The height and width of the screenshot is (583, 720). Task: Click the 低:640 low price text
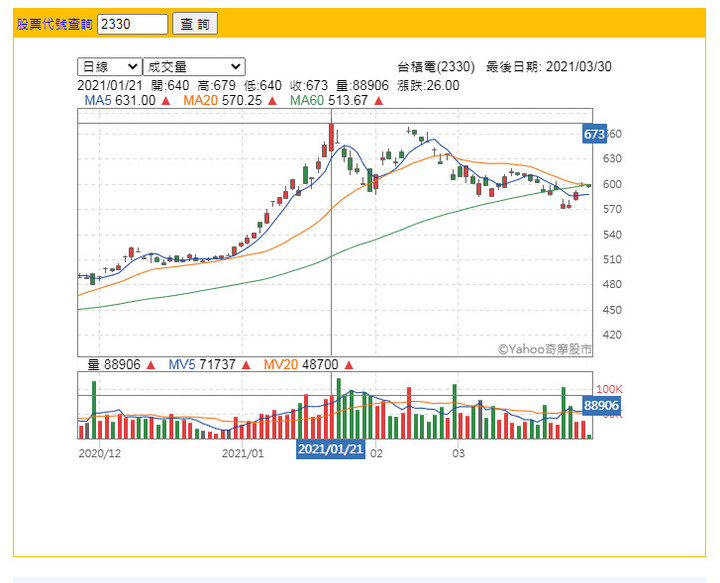pyautogui.click(x=263, y=85)
